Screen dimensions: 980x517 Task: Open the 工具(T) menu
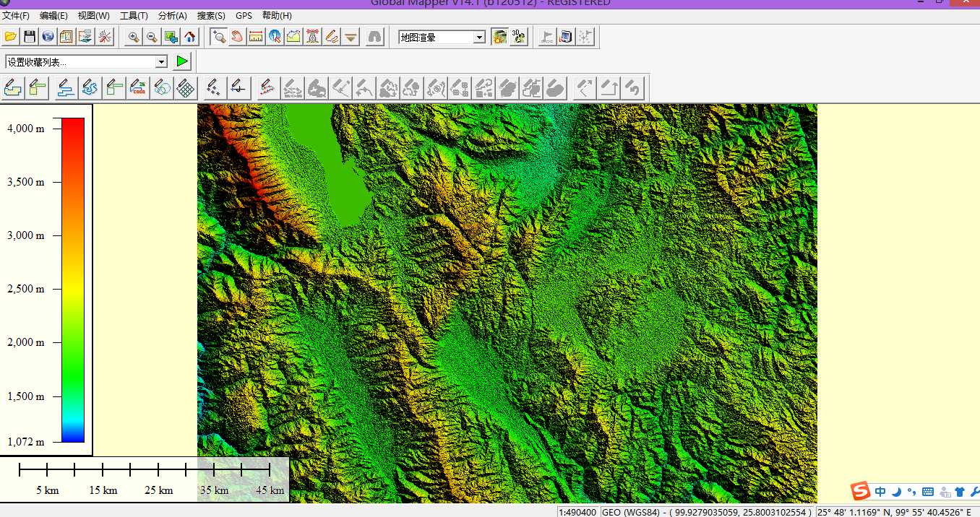[134, 16]
